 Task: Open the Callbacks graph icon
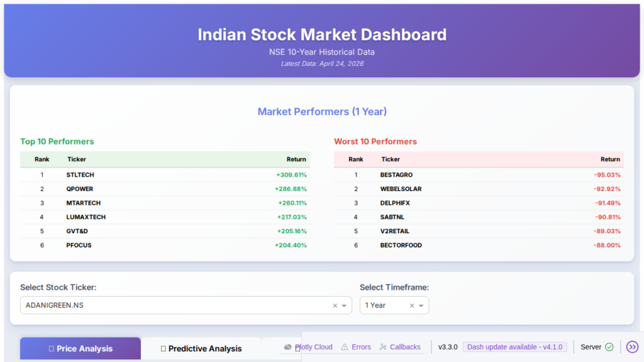click(x=382, y=347)
